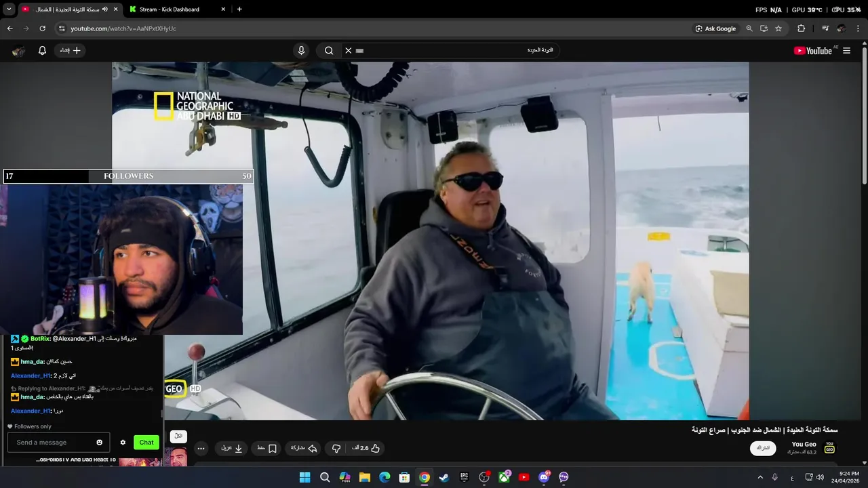This screenshot has width=868, height=488.
Task: Start voice search with microphone icon
Action: (302, 50)
